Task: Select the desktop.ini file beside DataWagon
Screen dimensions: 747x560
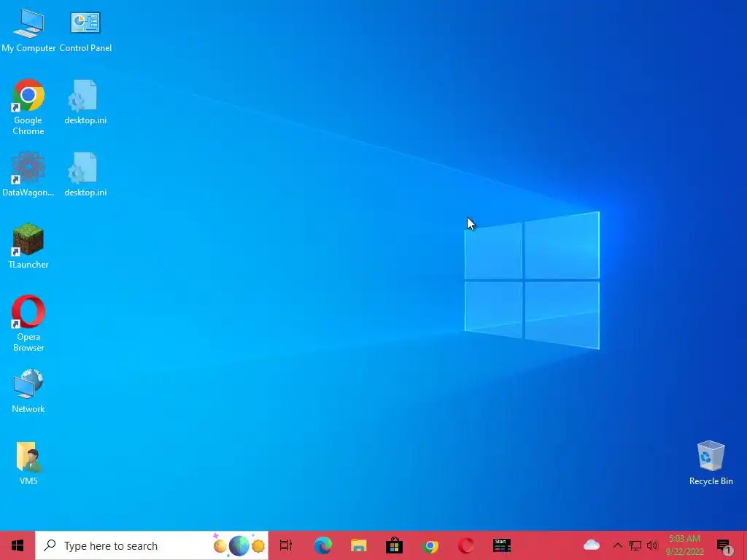Action: tap(85, 174)
